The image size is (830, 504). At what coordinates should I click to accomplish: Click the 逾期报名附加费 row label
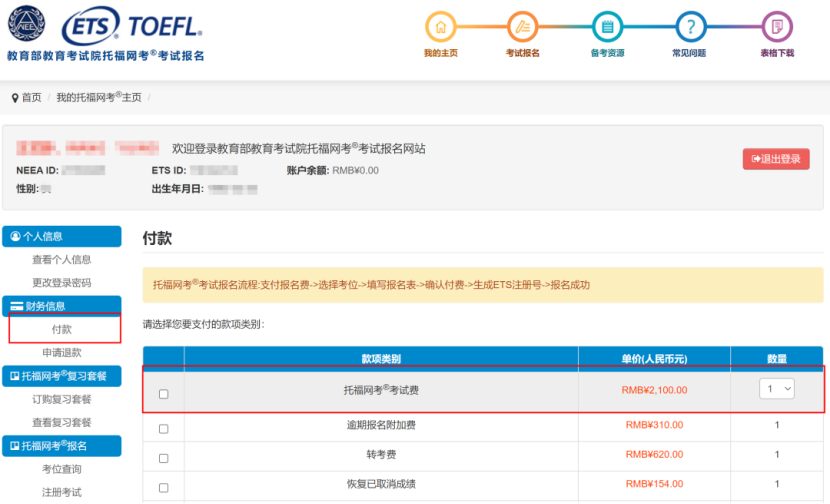click(381, 425)
